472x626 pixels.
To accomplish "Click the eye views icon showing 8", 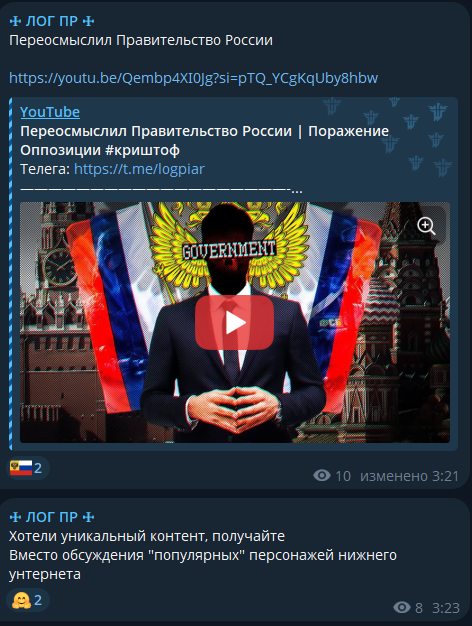I will pos(402,608).
